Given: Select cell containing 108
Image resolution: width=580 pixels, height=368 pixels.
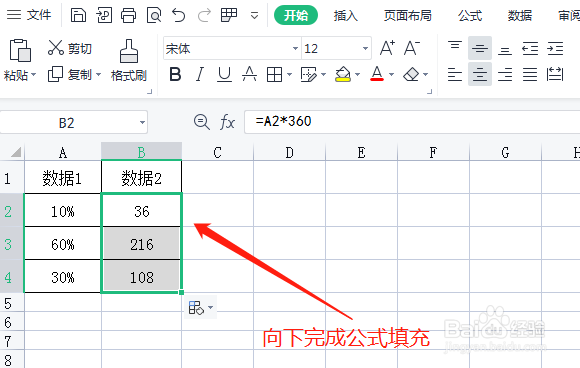Looking at the screenshot, I should pyautogui.click(x=141, y=277).
